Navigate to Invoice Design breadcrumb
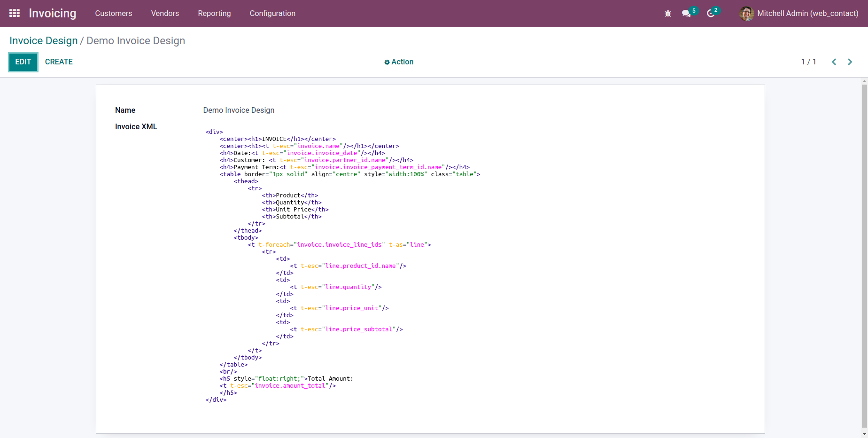The width and height of the screenshot is (868, 438). click(x=43, y=41)
